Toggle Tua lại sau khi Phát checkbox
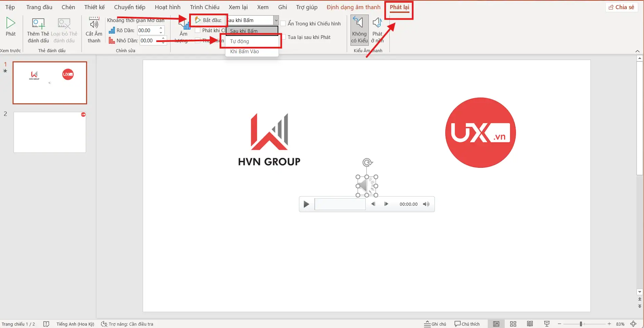644x328 pixels. point(283,37)
